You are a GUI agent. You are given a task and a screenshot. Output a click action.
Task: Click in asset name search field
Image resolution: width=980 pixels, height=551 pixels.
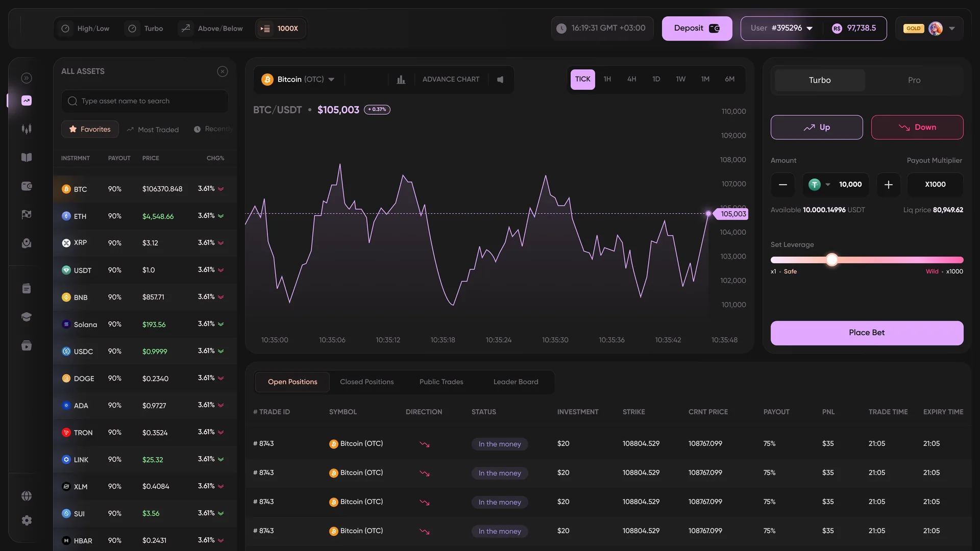(x=144, y=102)
